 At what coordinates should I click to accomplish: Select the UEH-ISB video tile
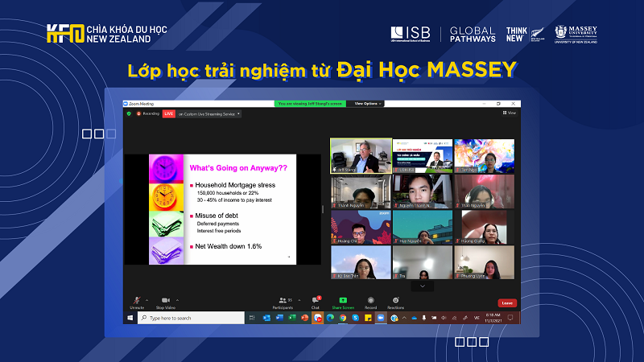point(423,155)
